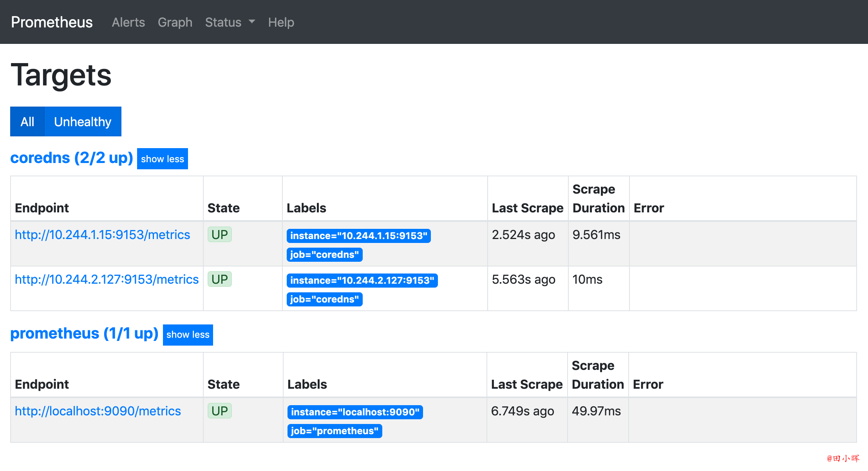Viewport: 868px width, 471px height.
Task: Collapse coredns targets with show less
Action: 163,159
